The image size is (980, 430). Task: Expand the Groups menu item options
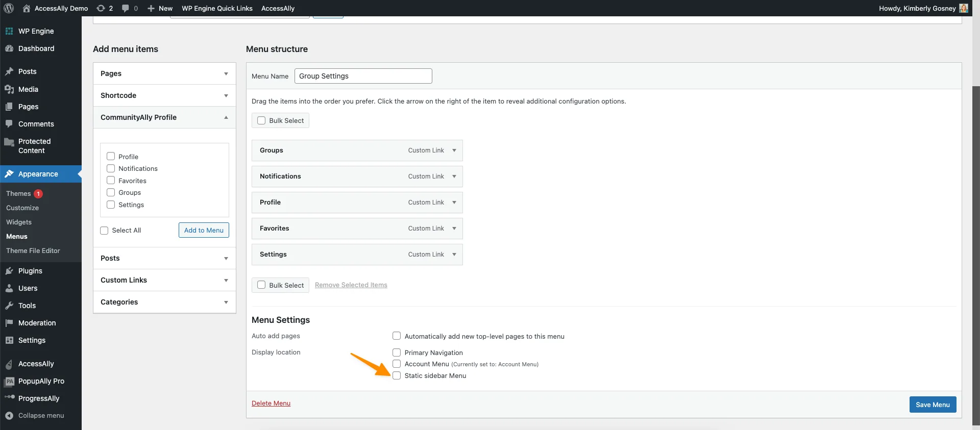point(454,150)
